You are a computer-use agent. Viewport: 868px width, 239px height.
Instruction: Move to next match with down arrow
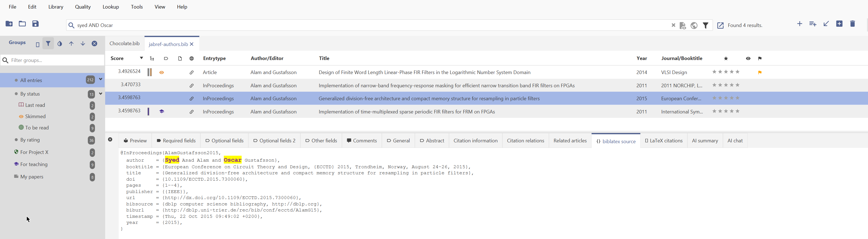click(x=83, y=44)
